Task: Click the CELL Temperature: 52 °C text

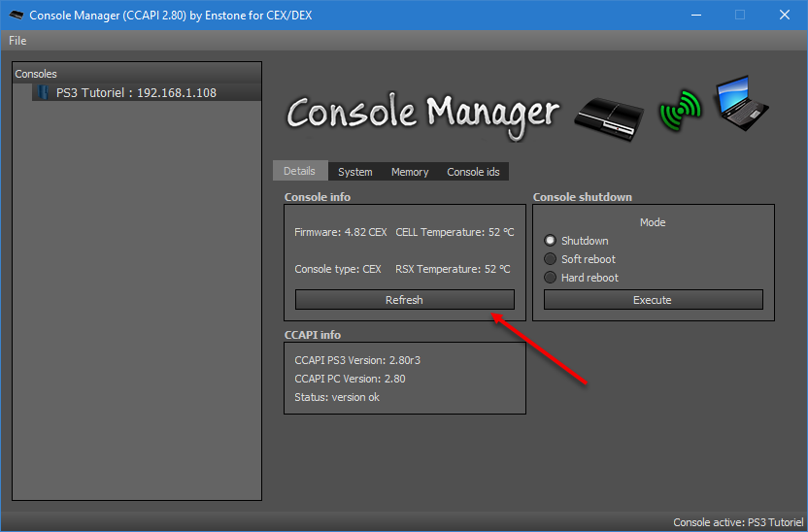Action: [x=454, y=232]
